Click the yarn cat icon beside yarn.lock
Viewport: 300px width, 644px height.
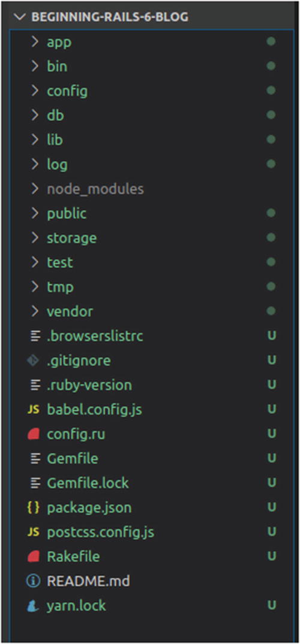34,606
